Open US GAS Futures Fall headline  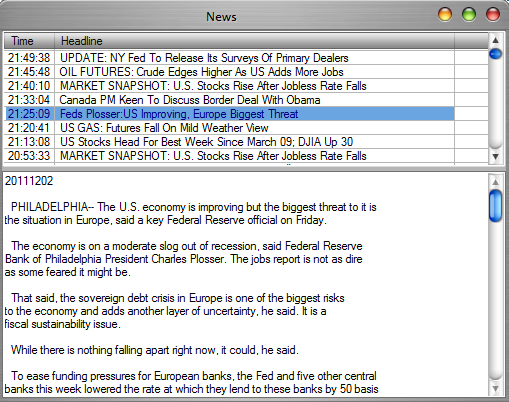(x=229, y=128)
